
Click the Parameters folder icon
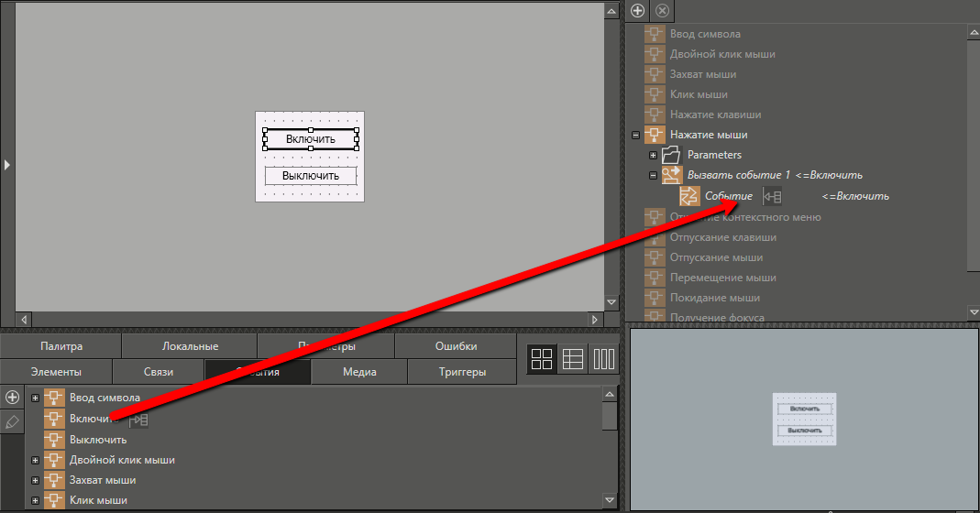(x=671, y=155)
